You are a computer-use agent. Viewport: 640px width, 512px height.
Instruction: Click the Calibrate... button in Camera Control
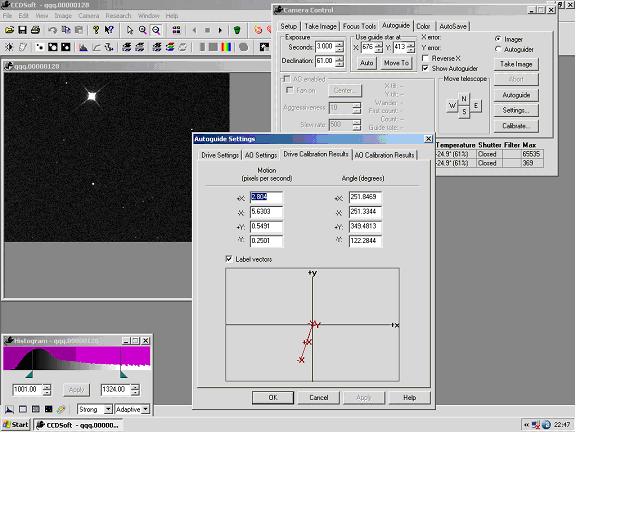(x=516, y=126)
